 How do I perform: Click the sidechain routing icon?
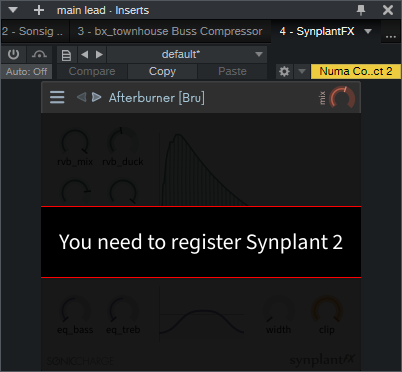(x=39, y=54)
